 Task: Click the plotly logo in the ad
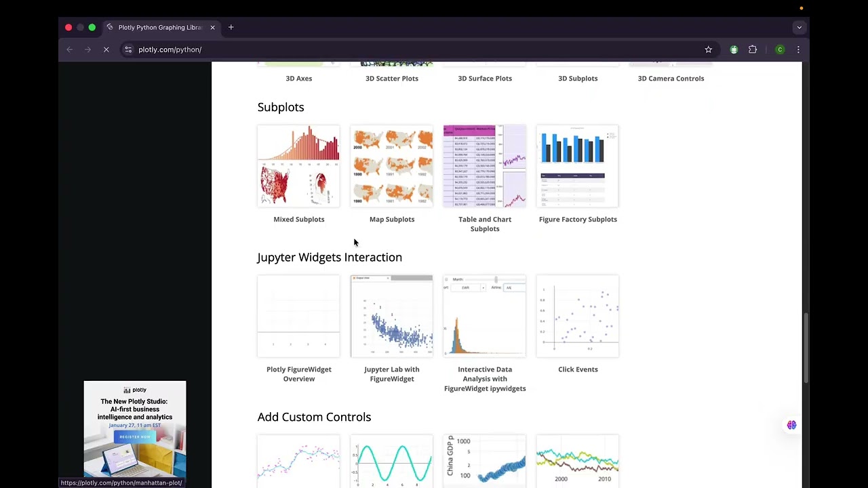135,390
